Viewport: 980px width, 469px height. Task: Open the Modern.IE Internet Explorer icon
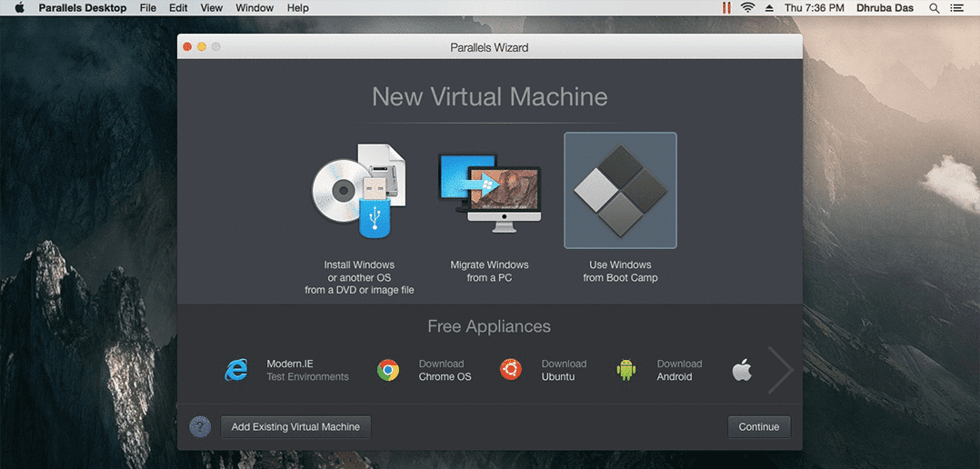click(x=236, y=370)
